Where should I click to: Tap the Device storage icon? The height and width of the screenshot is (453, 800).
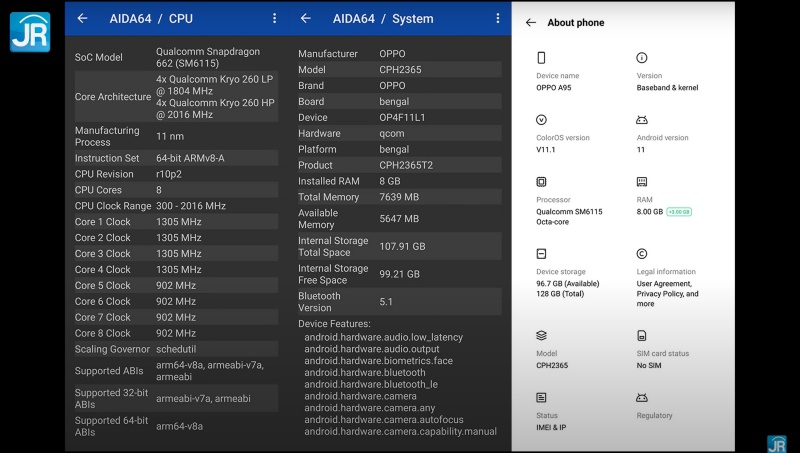coord(541,254)
